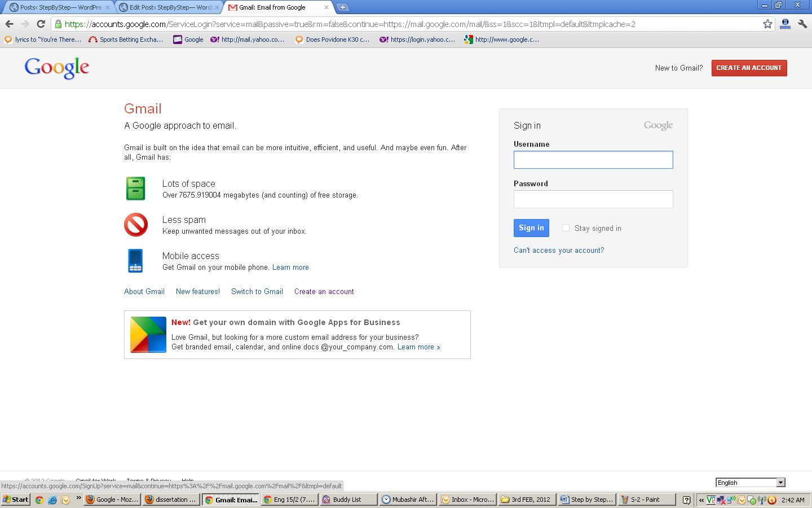Open the Can't access your account link

coord(558,250)
